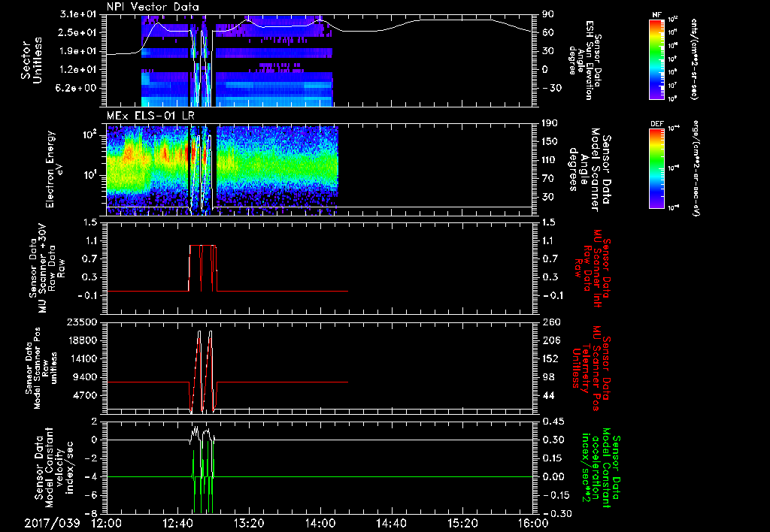Select the "14100" scanner position axis value
Image resolution: width=770 pixels, height=532 pixels.
[81, 358]
